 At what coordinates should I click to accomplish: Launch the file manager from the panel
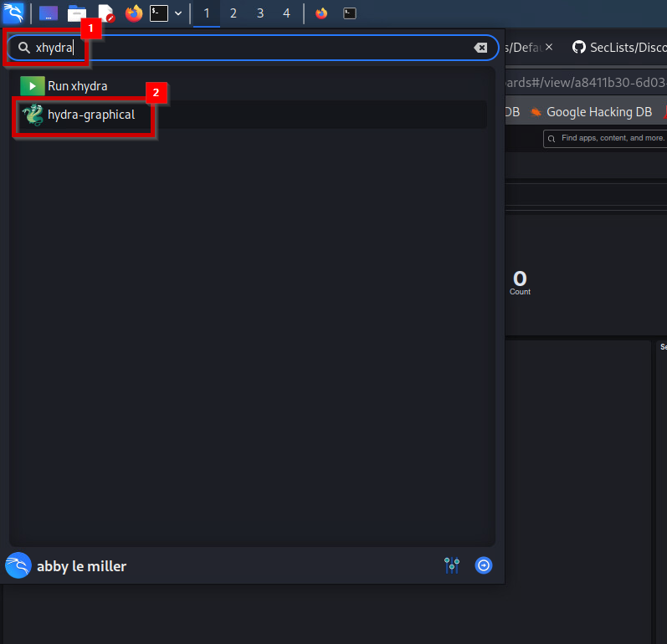77,13
